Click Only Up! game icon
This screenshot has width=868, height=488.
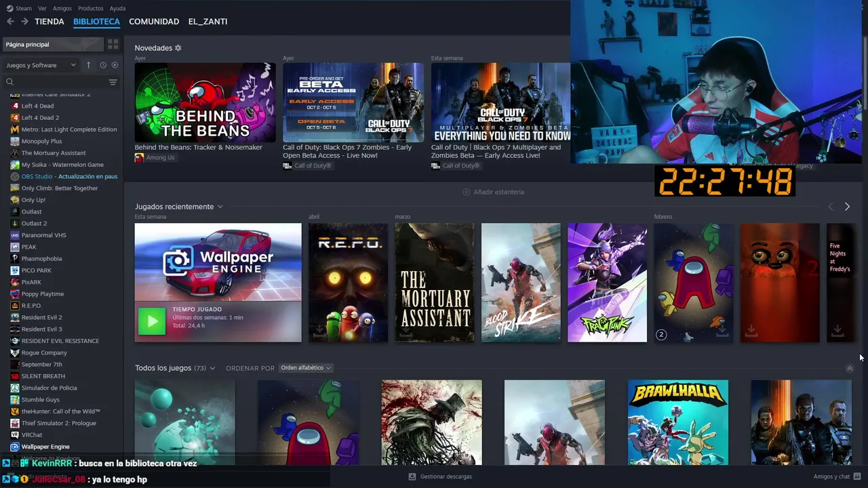(x=15, y=200)
